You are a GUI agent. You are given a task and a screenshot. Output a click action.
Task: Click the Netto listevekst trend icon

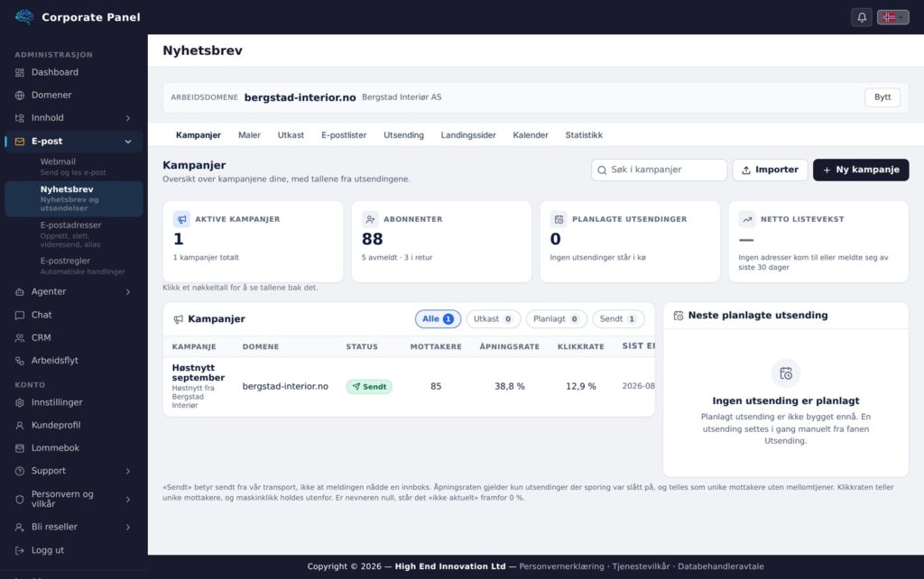coord(747,219)
